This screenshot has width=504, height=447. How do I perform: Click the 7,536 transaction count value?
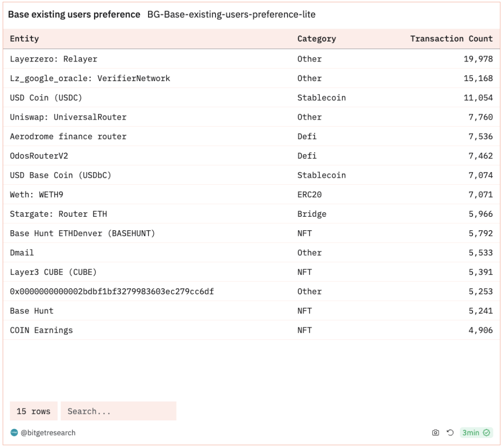(480, 137)
